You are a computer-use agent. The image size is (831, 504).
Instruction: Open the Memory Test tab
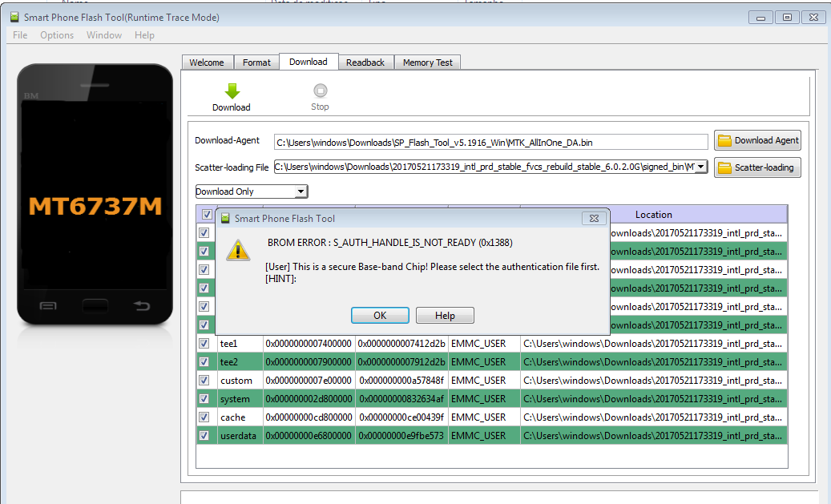pyautogui.click(x=427, y=62)
